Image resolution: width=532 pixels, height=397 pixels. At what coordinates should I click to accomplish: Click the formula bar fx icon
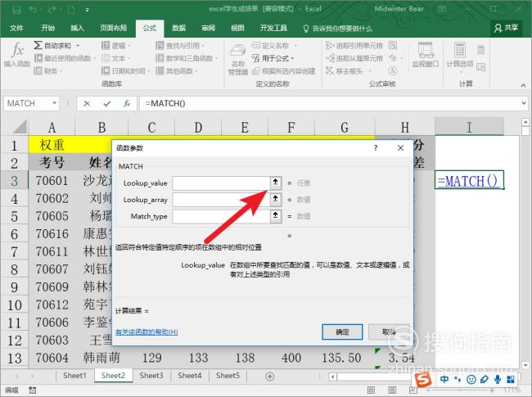(x=127, y=103)
